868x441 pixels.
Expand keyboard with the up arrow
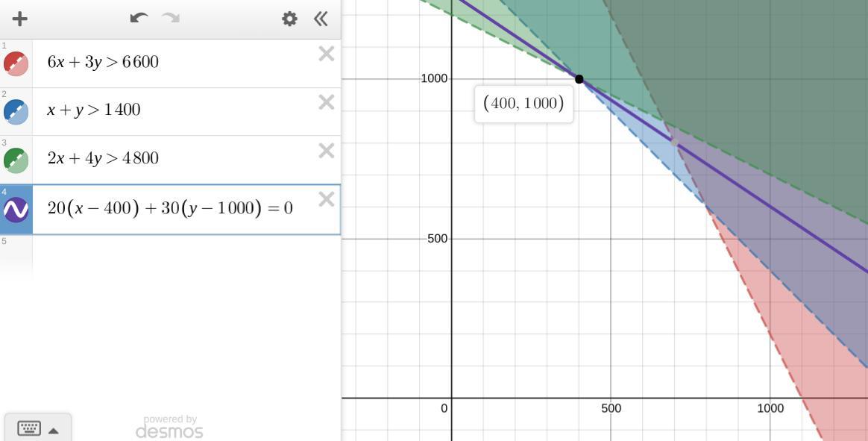pos(54,431)
